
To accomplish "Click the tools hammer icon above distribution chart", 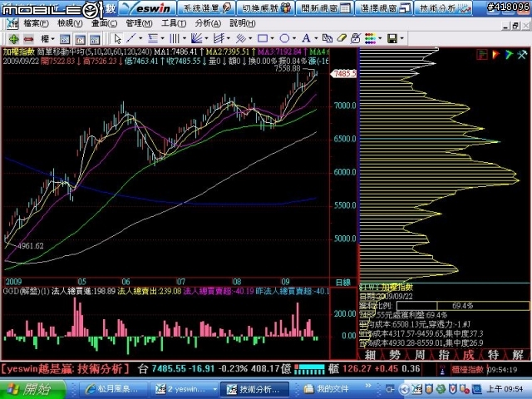I will pos(523,55).
